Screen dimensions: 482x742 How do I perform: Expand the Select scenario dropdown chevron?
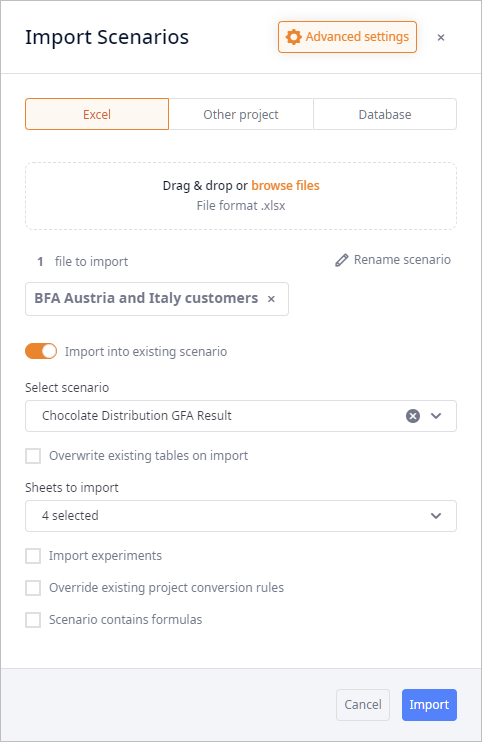(x=436, y=416)
